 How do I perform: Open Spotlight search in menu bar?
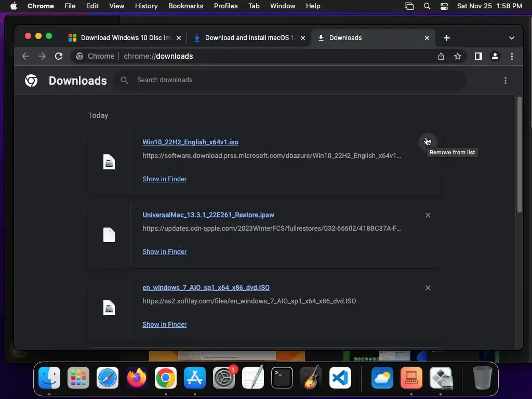(427, 6)
